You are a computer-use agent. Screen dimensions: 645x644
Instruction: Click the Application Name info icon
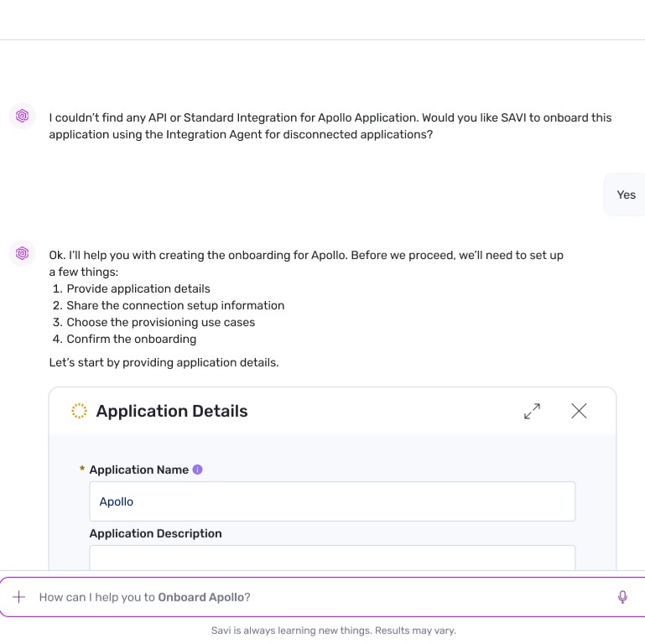197,470
